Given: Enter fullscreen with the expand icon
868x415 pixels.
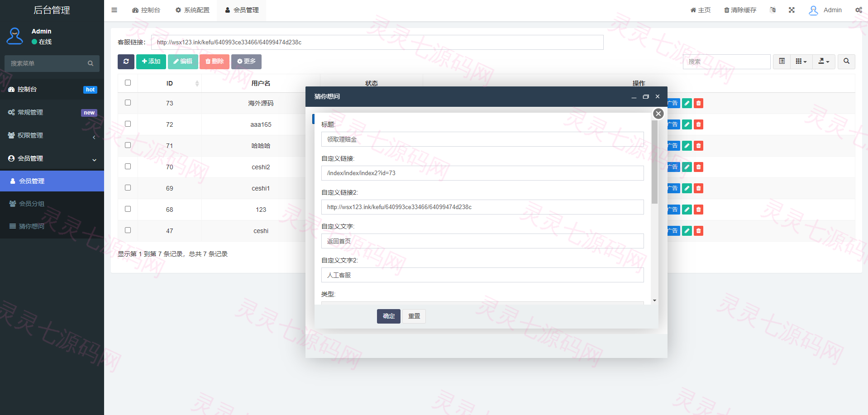Looking at the screenshot, I should tap(792, 10).
